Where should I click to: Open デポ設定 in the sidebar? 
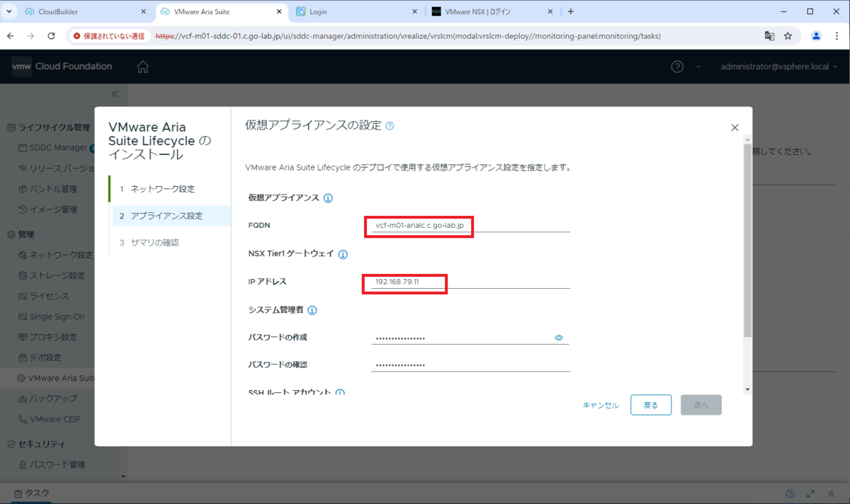pyautogui.click(x=40, y=357)
